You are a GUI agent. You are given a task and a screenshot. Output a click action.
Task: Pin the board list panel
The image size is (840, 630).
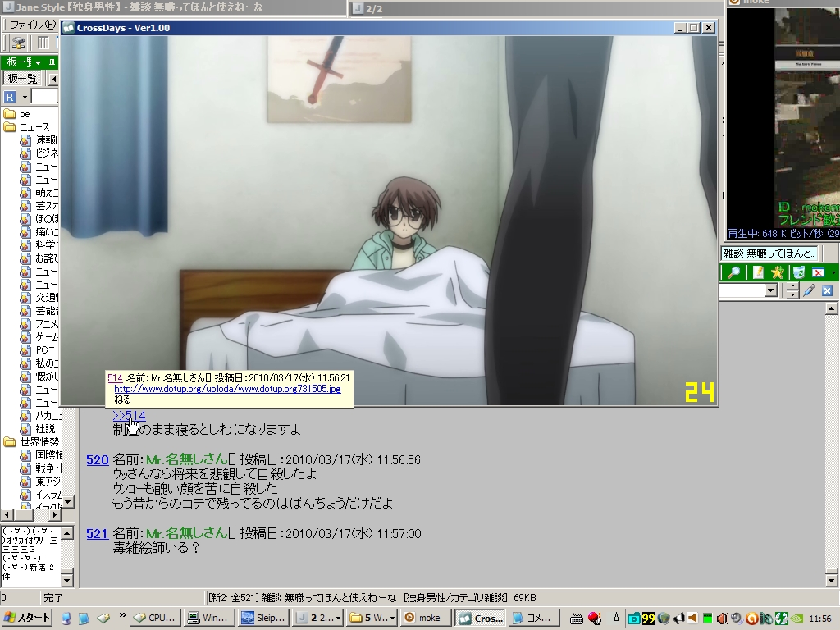pyautogui.click(x=52, y=62)
